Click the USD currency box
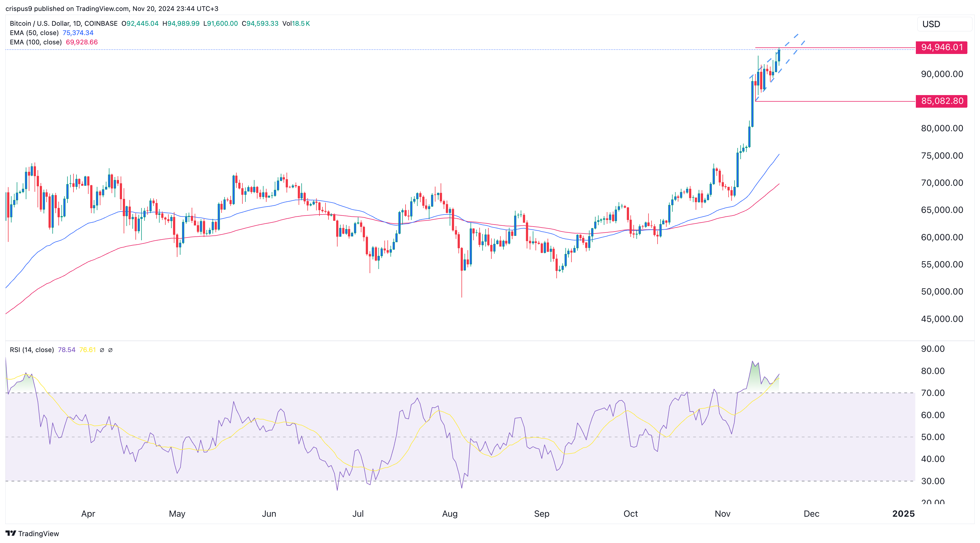This screenshot has height=543, width=980. tap(945, 24)
